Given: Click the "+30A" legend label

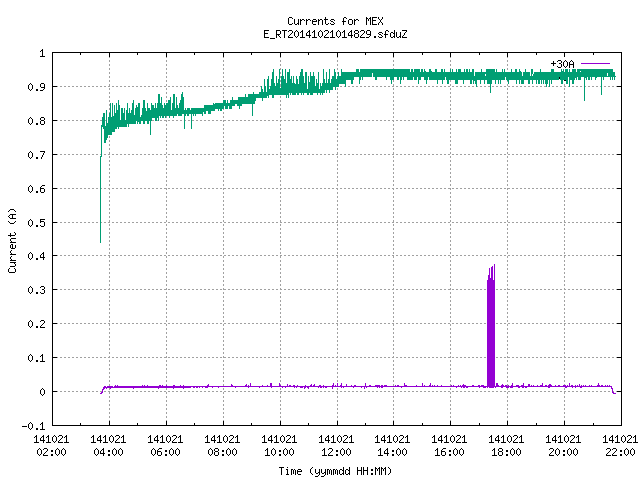Looking at the screenshot, I should 562,64.
